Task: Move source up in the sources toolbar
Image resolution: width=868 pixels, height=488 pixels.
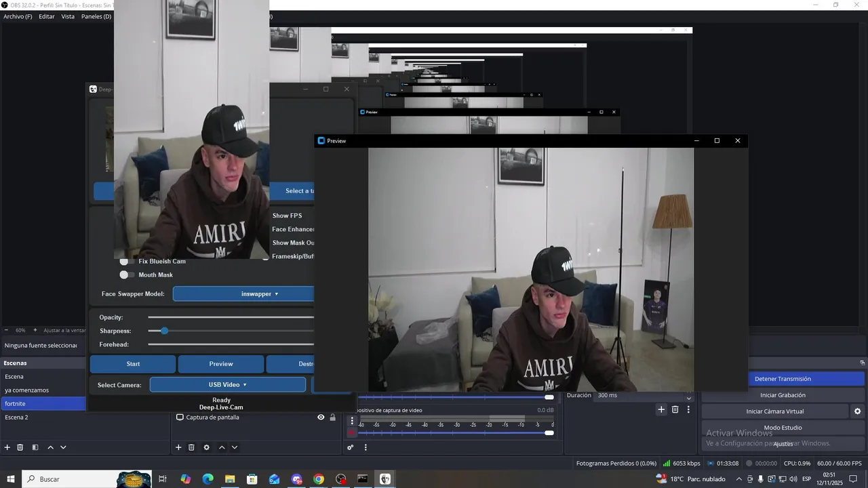Action: coord(221,447)
